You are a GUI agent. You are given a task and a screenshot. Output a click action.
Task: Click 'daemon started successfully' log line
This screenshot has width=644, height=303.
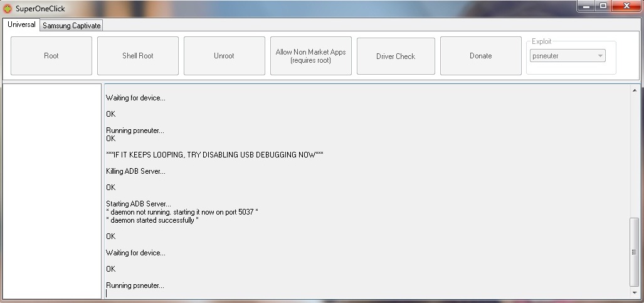click(152, 220)
